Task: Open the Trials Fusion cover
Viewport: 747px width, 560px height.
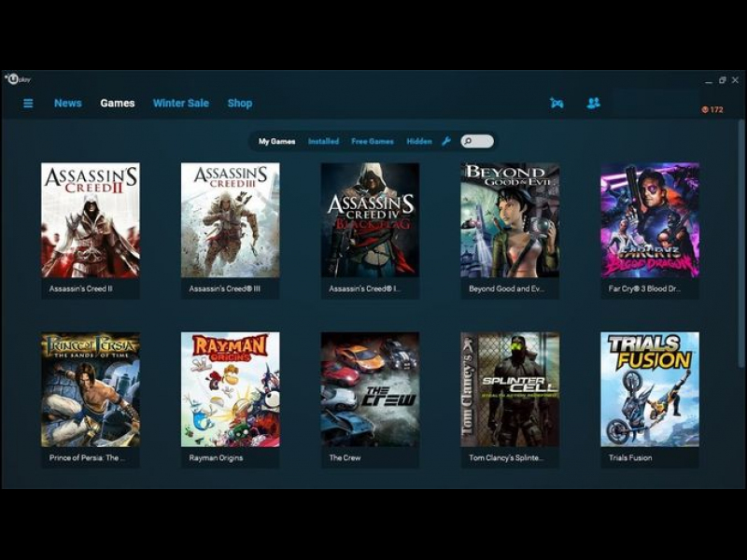Action: pos(649,389)
